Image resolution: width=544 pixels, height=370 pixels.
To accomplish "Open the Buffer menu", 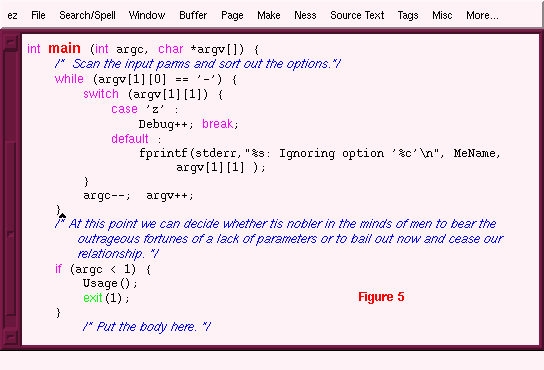I will (x=193, y=15).
